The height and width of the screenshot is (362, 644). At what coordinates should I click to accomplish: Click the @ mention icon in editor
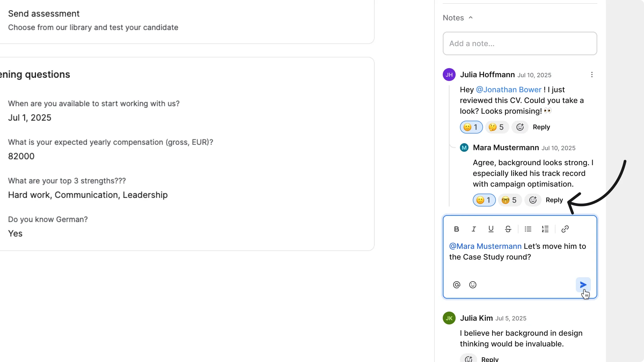coord(456,285)
